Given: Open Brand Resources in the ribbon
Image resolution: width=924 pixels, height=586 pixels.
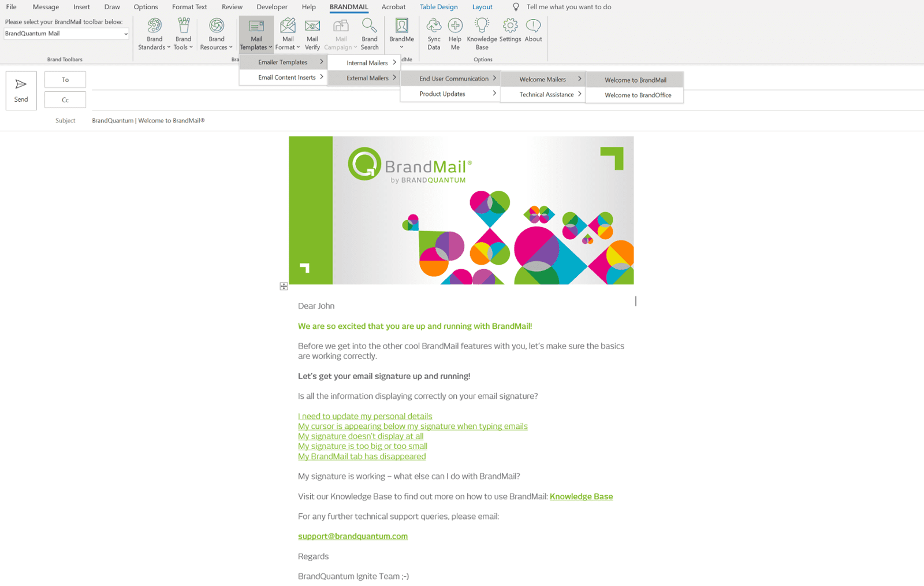Looking at the screenshot, I should coord(216,34).
